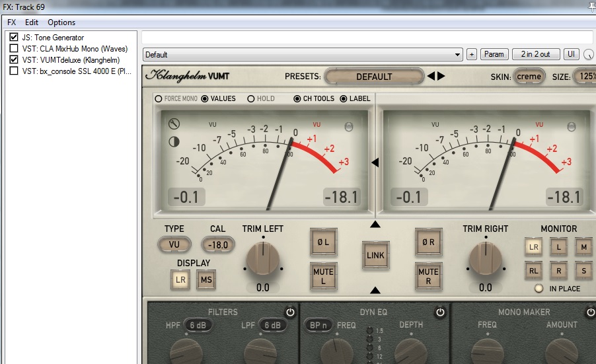Set monitor mode to R only
The height and width of the screenshot is (364, 596).
click(559, 271)
